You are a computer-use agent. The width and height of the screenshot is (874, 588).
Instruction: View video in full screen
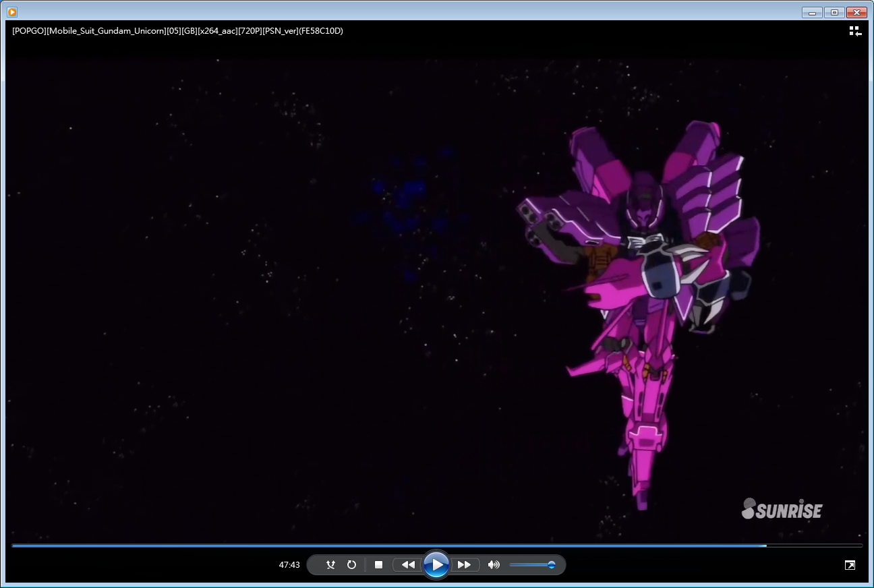click(850, 565)
